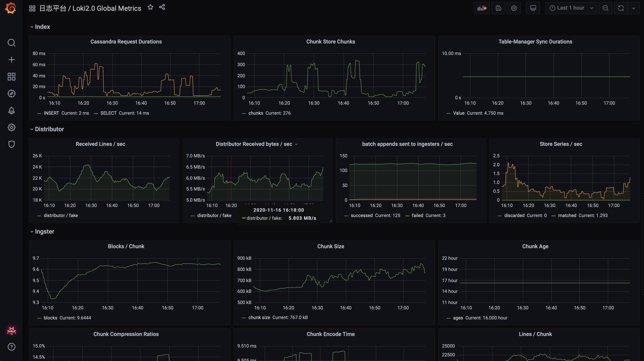Click the zoom out time range button
The width and height of the screenshot is (644, 361).
point(605,8)
